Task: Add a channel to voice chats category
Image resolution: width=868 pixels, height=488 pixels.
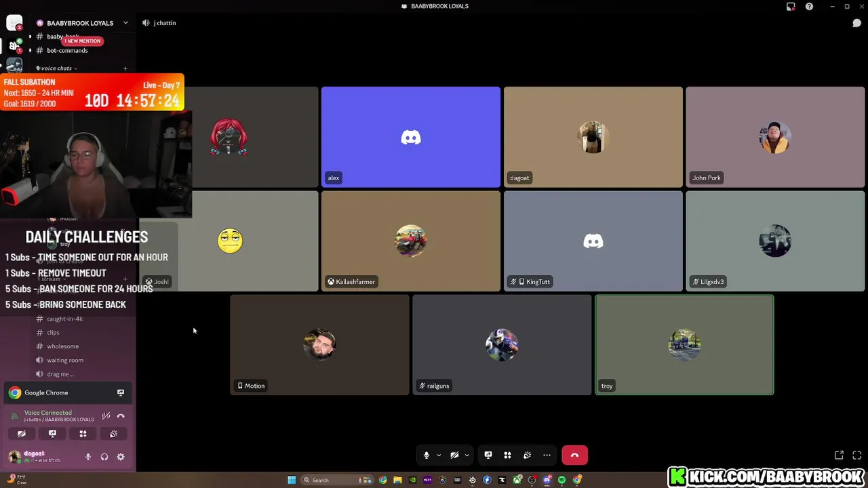Action: pyautogui.click(x=125, y=68)
